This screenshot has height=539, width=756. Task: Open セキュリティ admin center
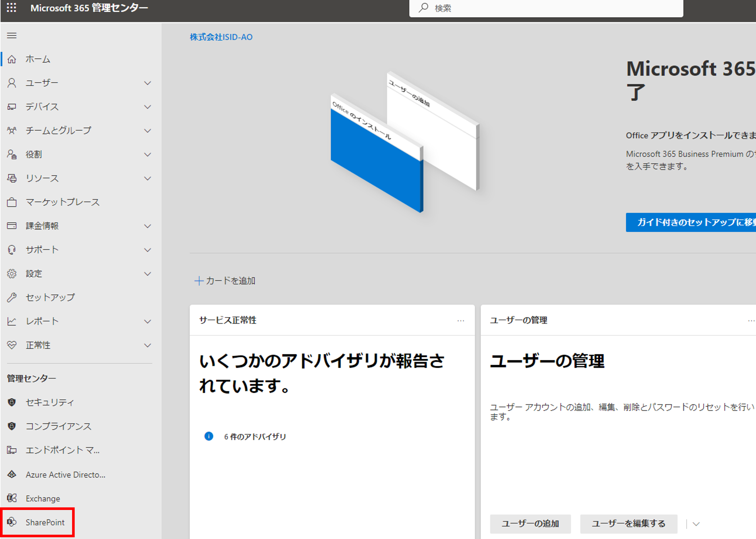pyautogui.click(x=50, y=402)
